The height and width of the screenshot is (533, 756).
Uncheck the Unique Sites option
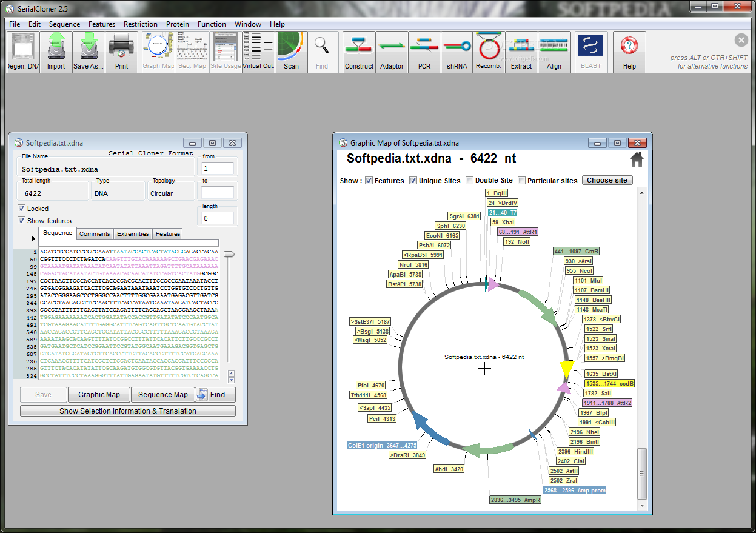413,181
